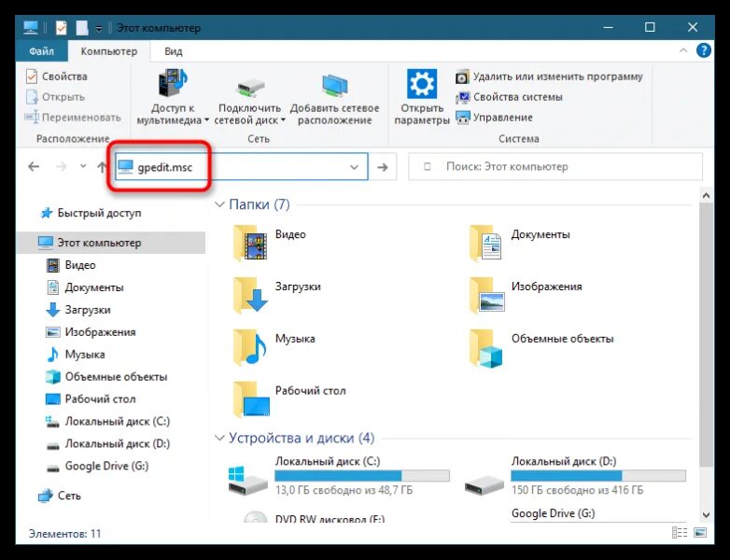The image size is (730, 560).
Task: Open the Файл menu tab
Action: point(41,51)
